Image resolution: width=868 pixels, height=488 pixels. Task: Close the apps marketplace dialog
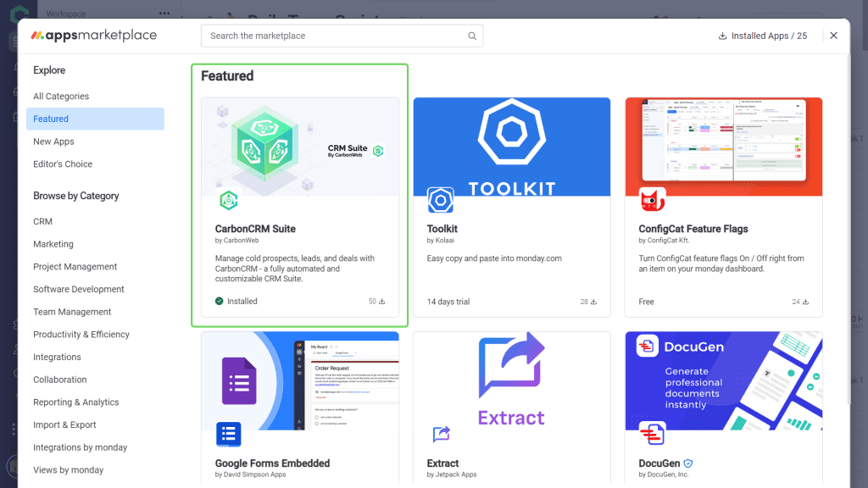[x=834, y=36]
